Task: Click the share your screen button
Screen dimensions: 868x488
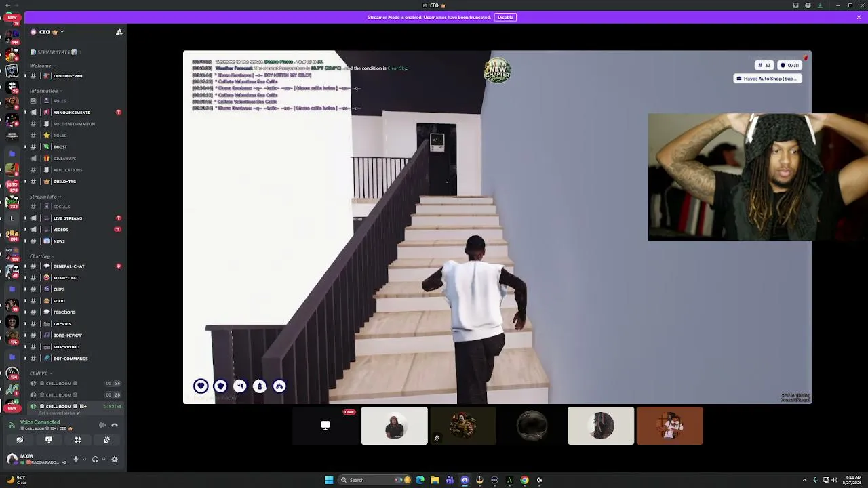Action: 49,440
